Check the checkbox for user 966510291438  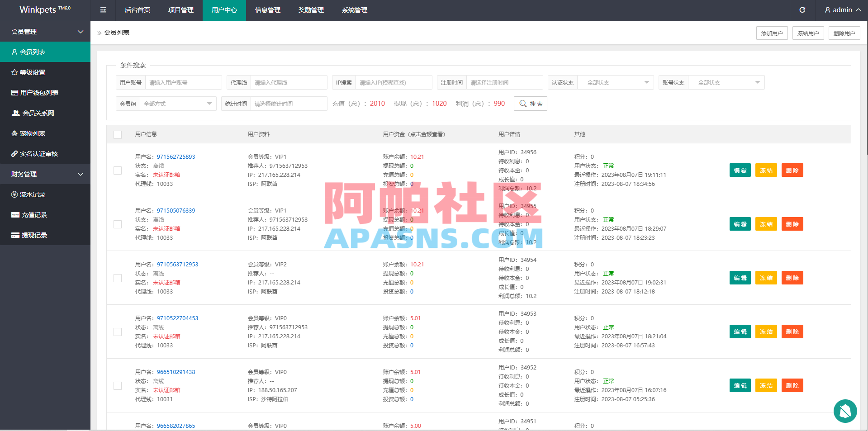118,385
